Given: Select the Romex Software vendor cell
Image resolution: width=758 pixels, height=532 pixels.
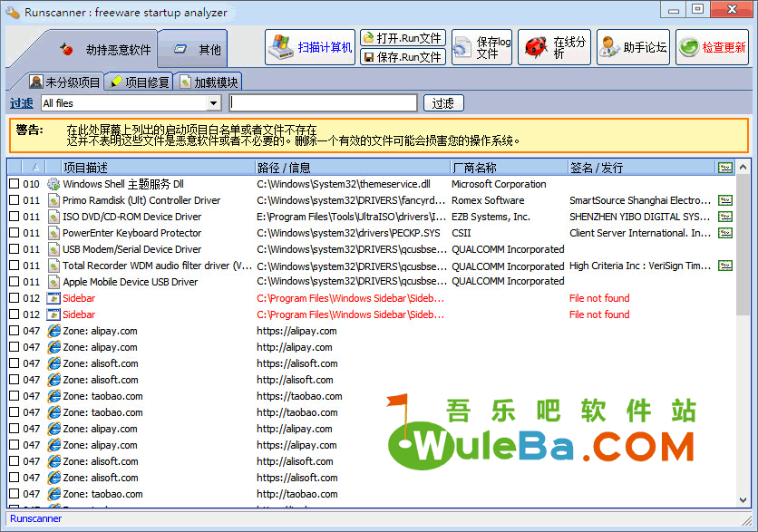Looking at the screenshot, I should click(x=488, y=200).
